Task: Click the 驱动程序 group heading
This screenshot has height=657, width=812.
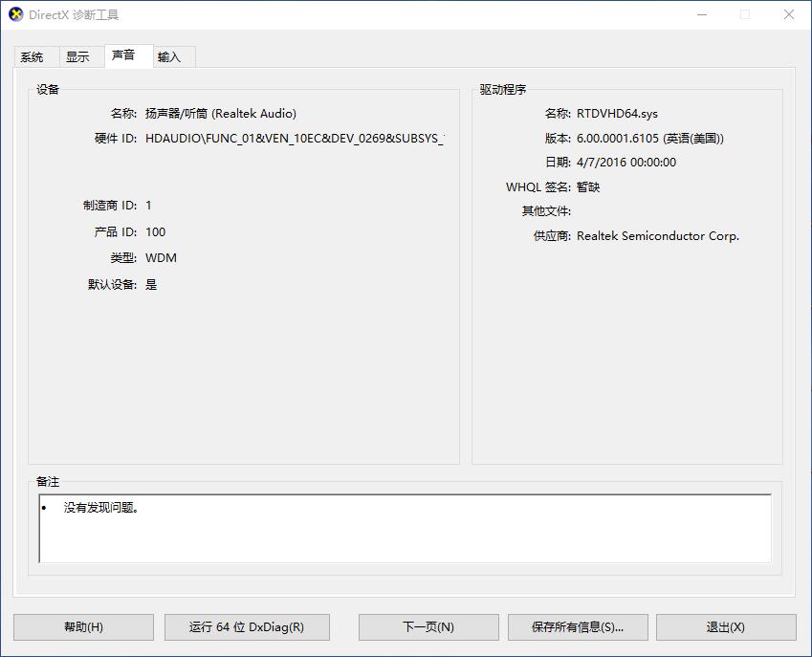Action: tap(503, 90)
